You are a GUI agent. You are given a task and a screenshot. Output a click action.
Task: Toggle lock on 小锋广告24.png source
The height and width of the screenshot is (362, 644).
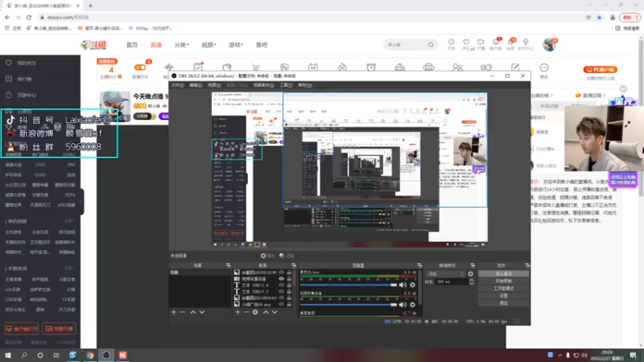tap(289, 304)
